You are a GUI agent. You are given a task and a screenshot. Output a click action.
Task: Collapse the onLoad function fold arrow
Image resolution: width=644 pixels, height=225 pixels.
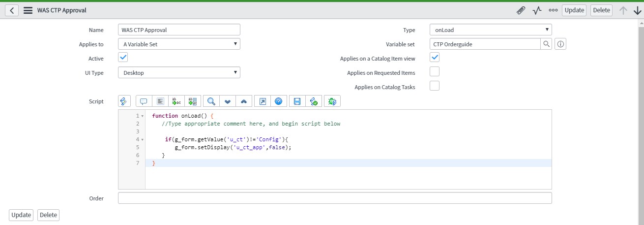(x=143, y=116)
